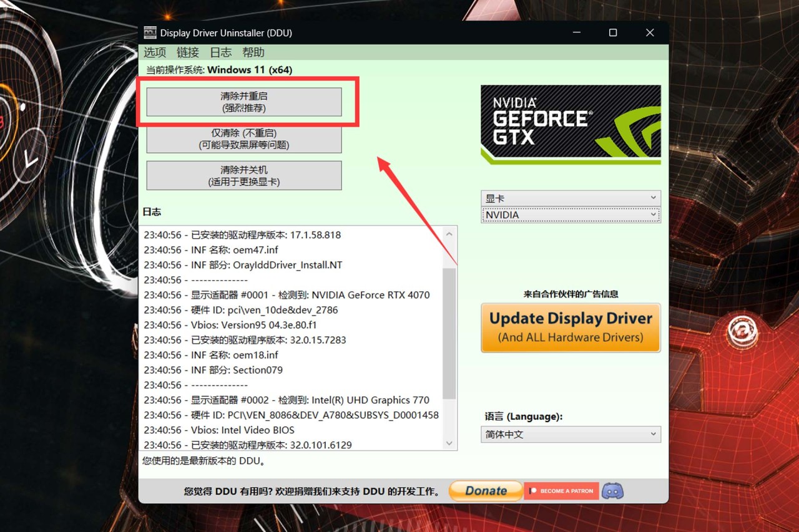The width and height of the screenshot is (799, 532).
Task: Click 仅清除 (不重启) button
Action: coord(244,138)
